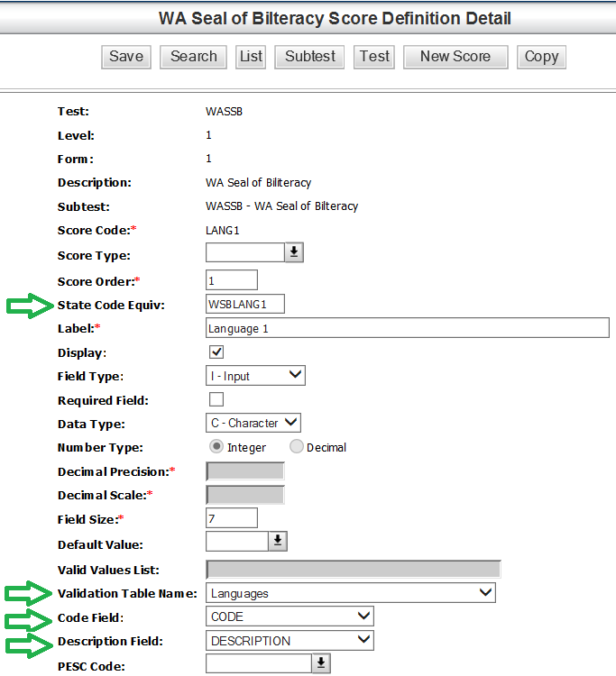The width and height of the screenshot is (616, 676).
Task: Focus the Label text field
Action: [407, 328]
